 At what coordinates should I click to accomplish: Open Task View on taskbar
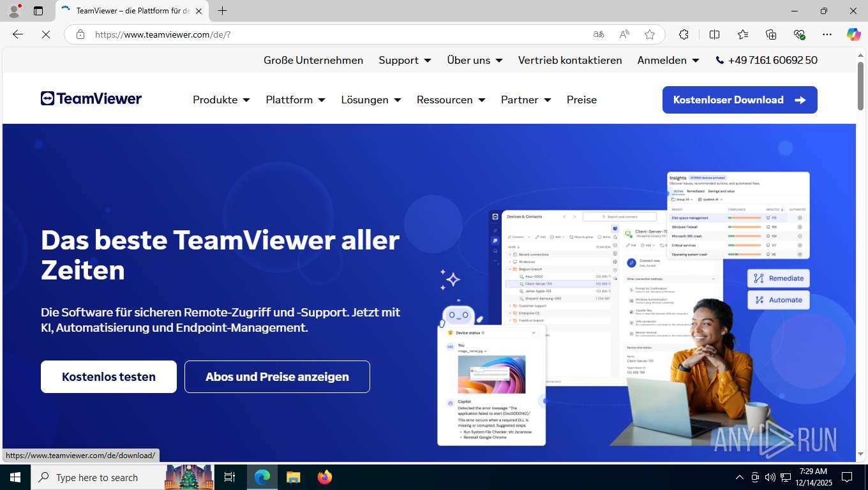pyautogui.click(x=230, y=477)
